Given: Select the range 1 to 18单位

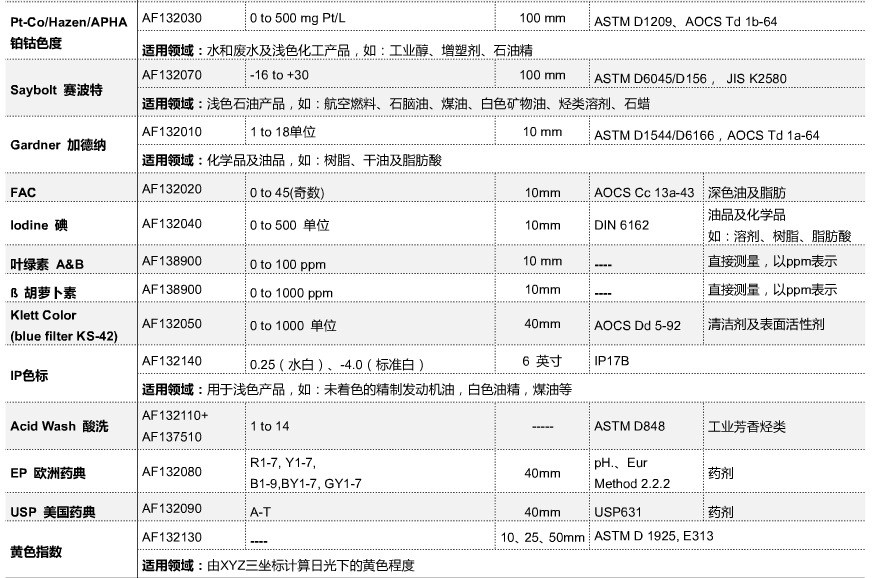Looking at the screenshot, I should tap(283, 132).
